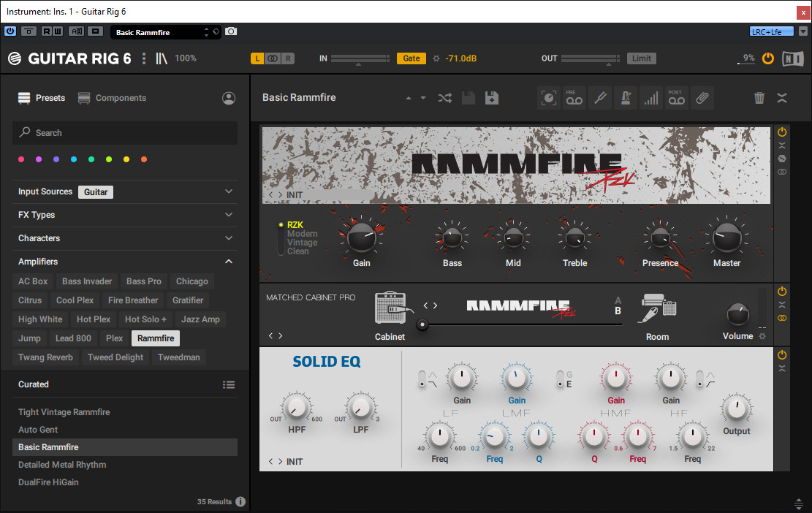Click in the preset Search field
812x513 pixels.
[x=124, y=133]
